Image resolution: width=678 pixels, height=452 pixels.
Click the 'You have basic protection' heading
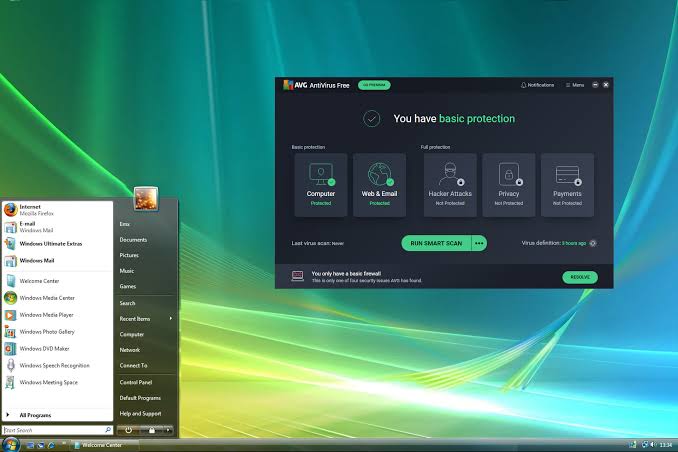[x=454, y=119]
